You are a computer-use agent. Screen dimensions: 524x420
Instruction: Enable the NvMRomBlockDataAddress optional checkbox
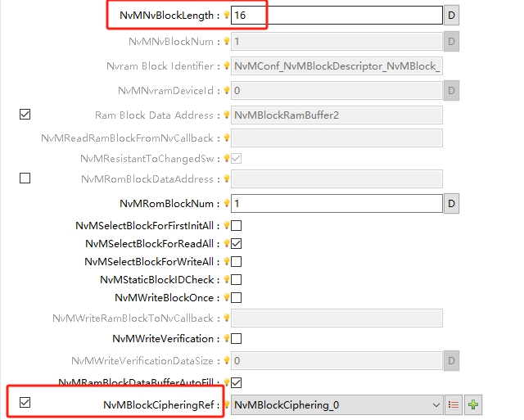(x=25, y=178)
